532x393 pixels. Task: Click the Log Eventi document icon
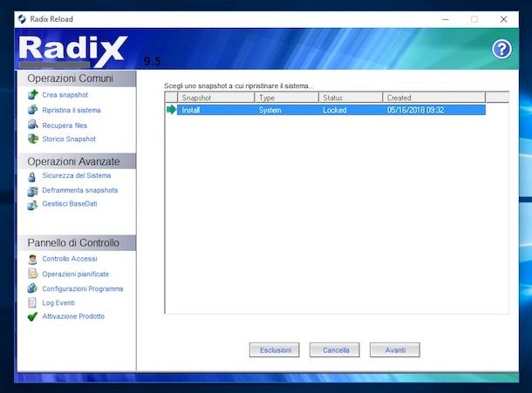[32, 302]
